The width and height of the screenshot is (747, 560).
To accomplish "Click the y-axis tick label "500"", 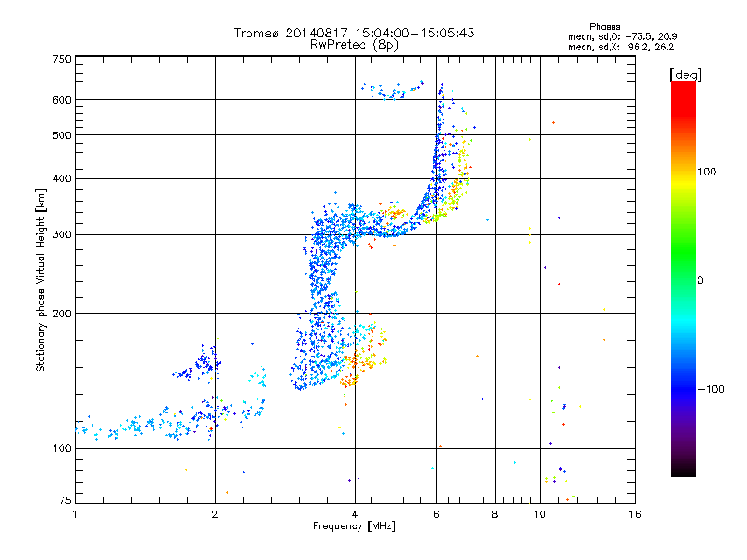I will (62, 135).
